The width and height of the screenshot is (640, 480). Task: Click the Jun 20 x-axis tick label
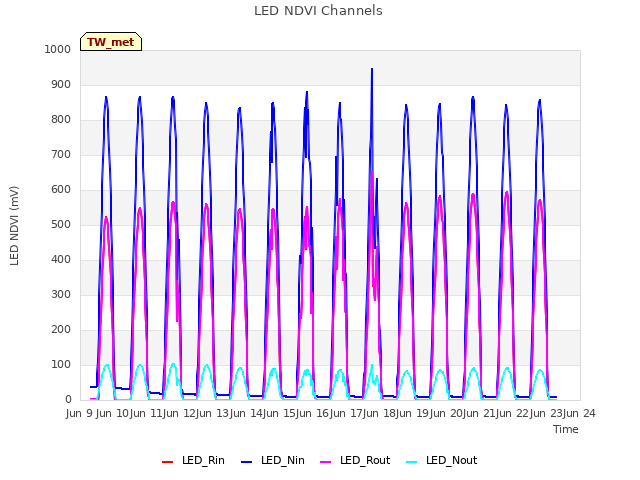(x=445, y=413)
